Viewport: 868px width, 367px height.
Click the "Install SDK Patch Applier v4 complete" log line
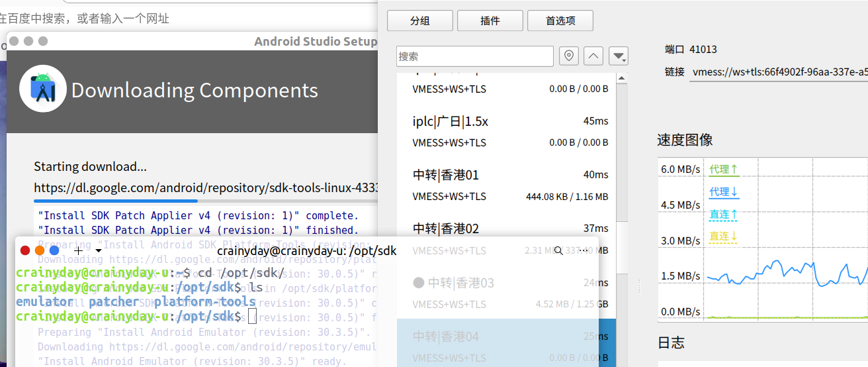198,215
